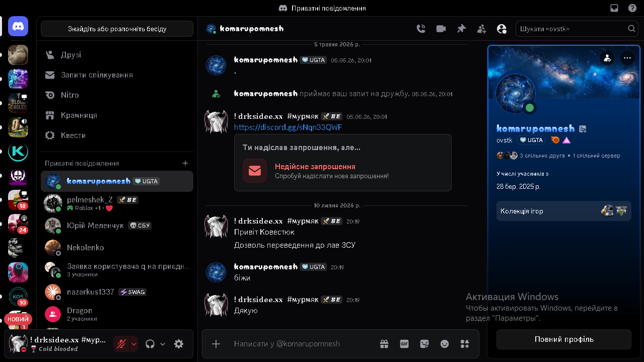Open Message Requests (Запити спілкування)

(117, 75)
